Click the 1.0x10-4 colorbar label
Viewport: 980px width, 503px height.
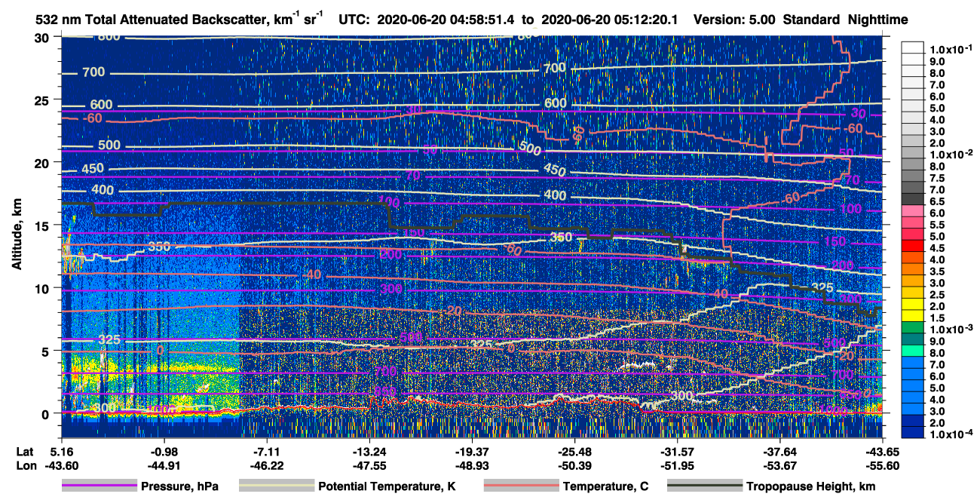pos(950,434)
